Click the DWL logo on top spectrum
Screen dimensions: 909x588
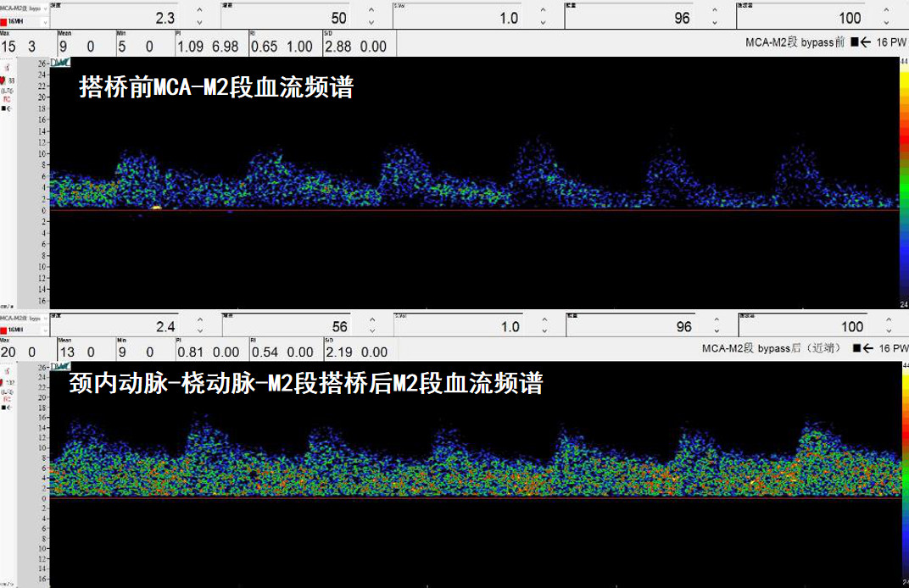point(60,62)
